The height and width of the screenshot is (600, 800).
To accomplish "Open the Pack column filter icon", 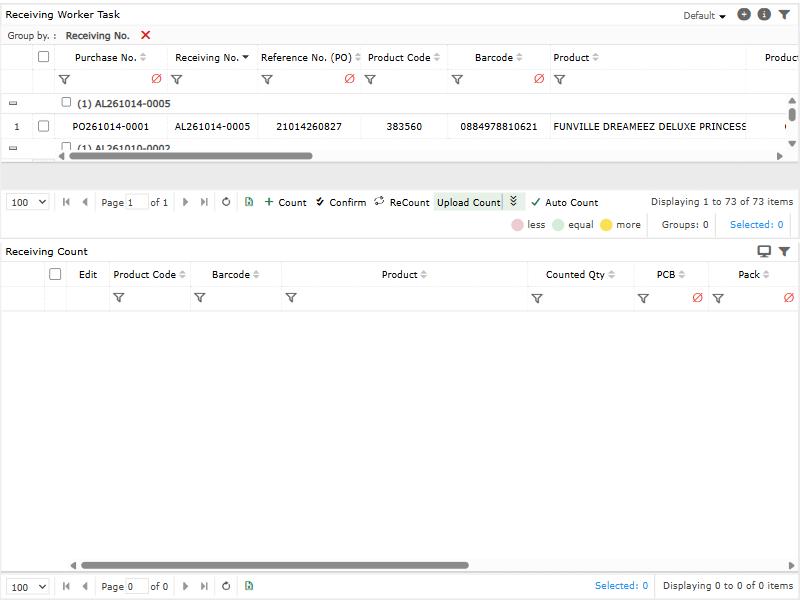I will tap(718, 298).
